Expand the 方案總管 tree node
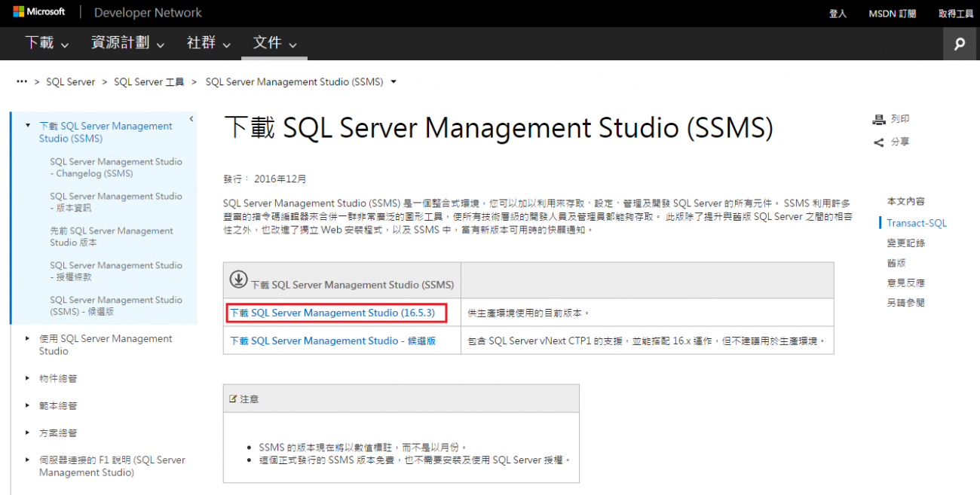The image size is (980, 495). (x=28, y=432)
